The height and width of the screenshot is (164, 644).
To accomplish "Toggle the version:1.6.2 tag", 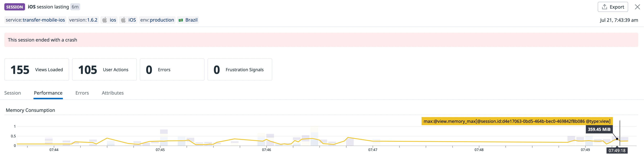I will 83,20.
